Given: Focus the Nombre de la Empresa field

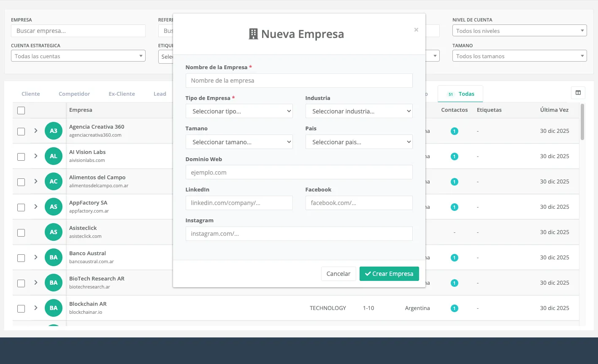Looking at the screenshot, I should click(x=299, y=81).
